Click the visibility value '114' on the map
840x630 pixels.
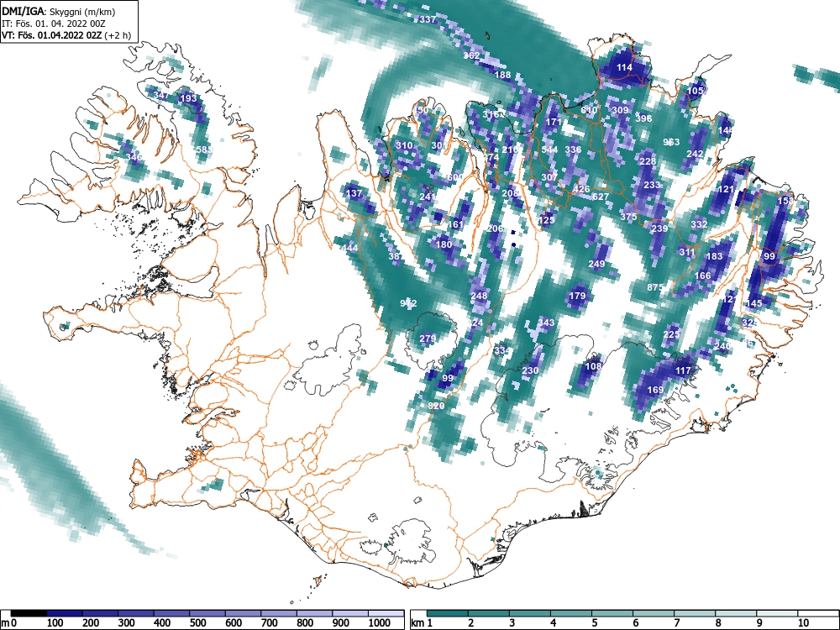click(x=625, y=67)
